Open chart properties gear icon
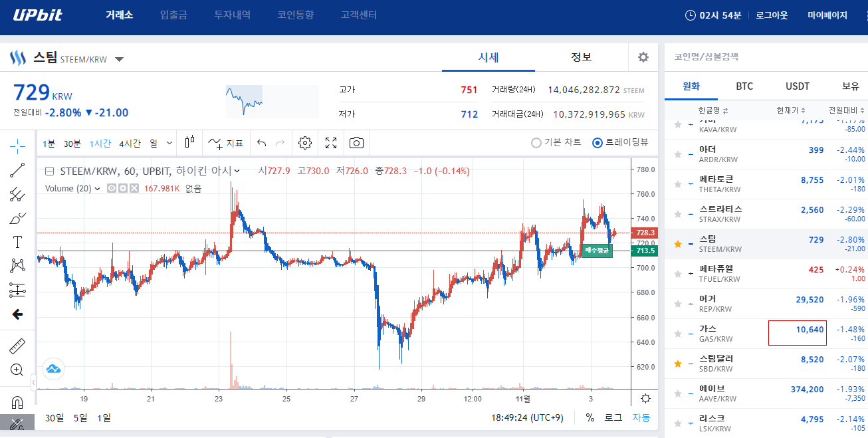Image resolution: width=868 pixels, height=438 pixels. coord(305,143)
